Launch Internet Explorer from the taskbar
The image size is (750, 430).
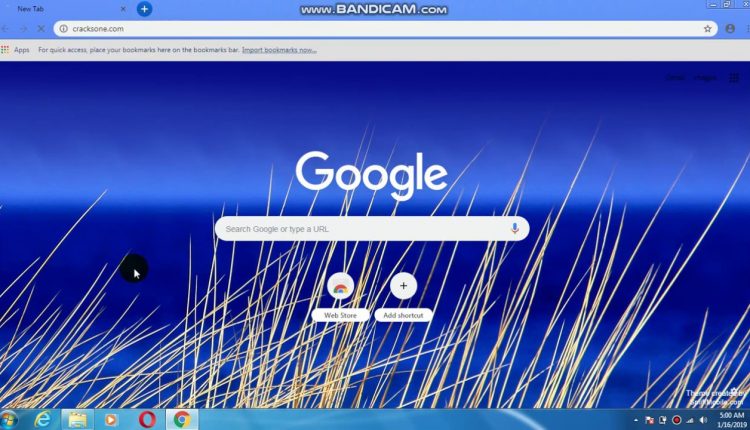[x=43, y=419]
